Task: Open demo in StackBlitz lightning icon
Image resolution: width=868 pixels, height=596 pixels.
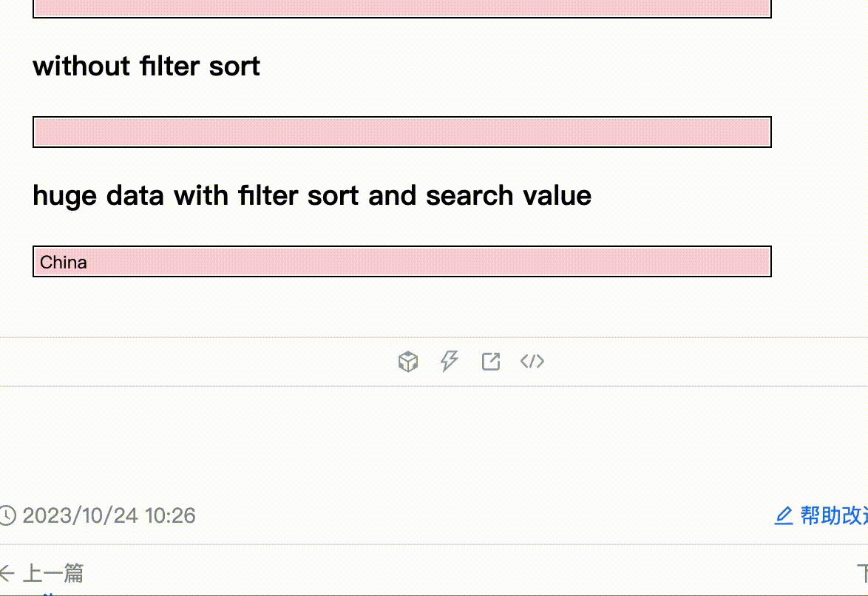Action: [450, 362]
